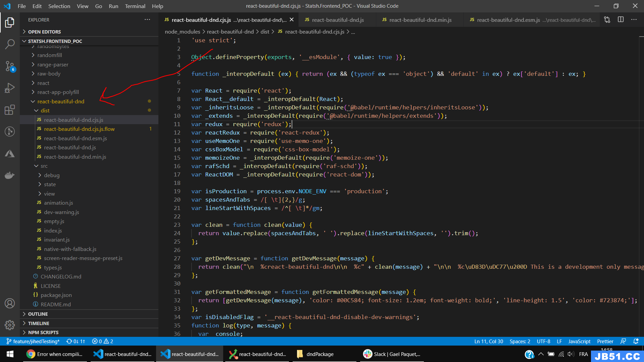
Task: Open the Extensions view icon
Action: click(10, 110)
